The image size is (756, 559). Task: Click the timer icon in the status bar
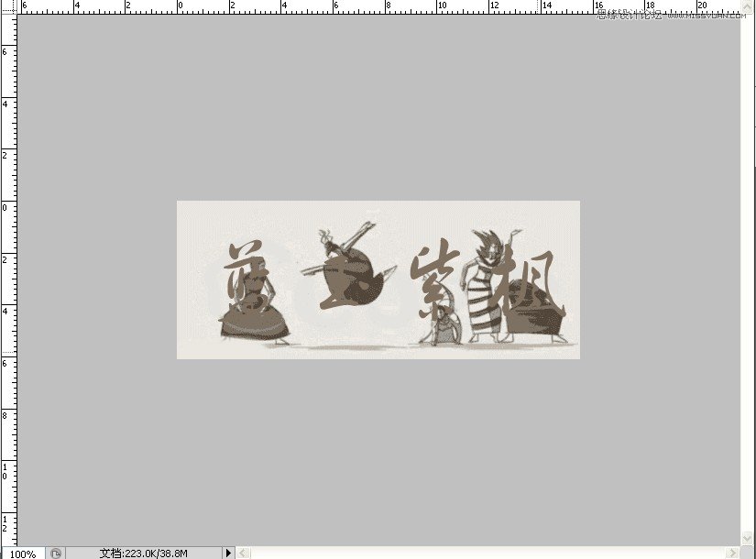point(56,552)
